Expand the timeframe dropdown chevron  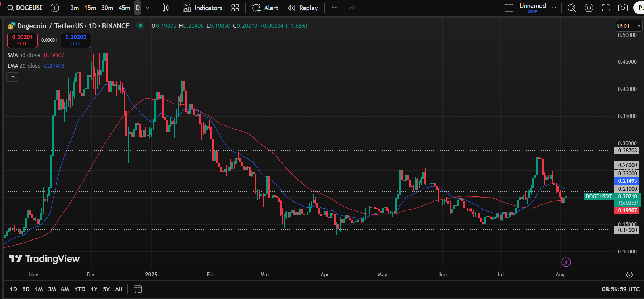[148, 8]
